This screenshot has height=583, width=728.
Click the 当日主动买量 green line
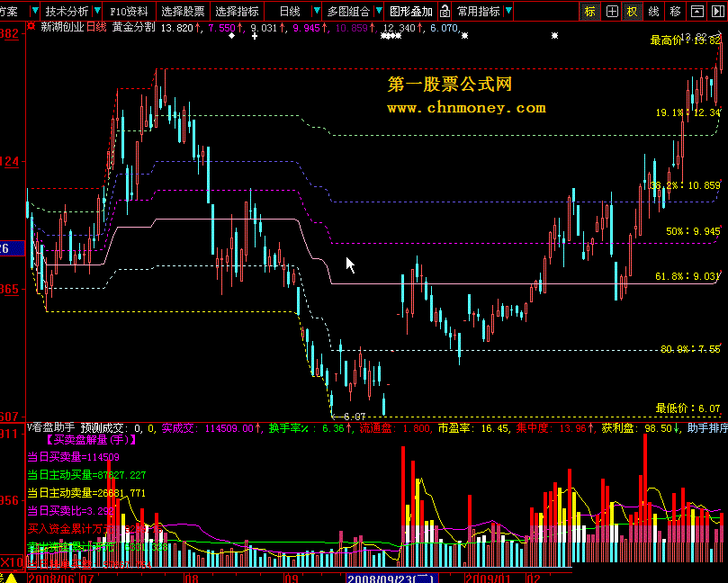[86, 475]
